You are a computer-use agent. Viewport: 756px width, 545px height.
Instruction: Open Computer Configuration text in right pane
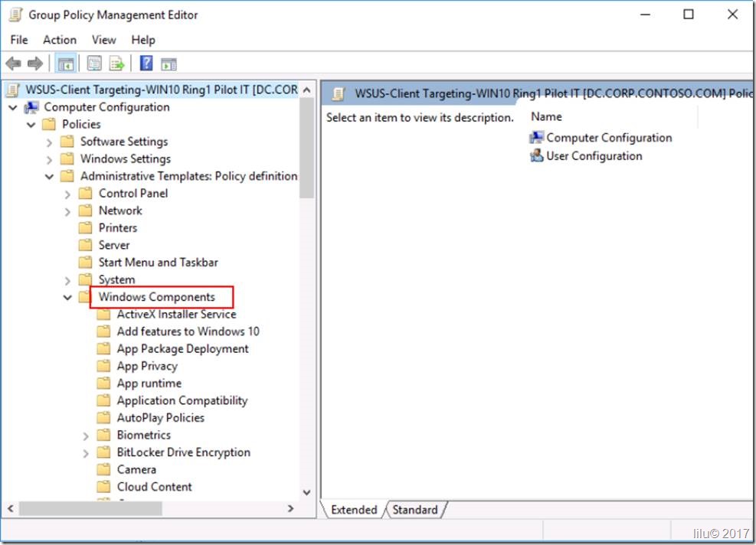point(609,138)
